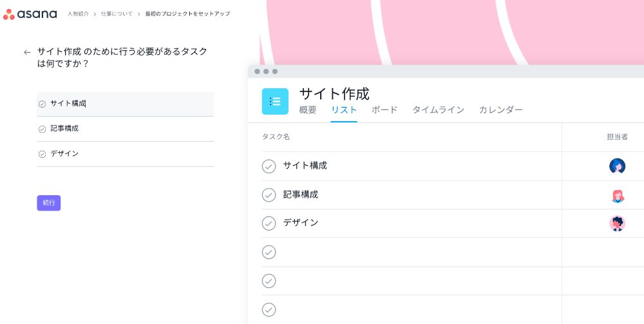Mark 記事構成 task complete in list

point(269,195)
